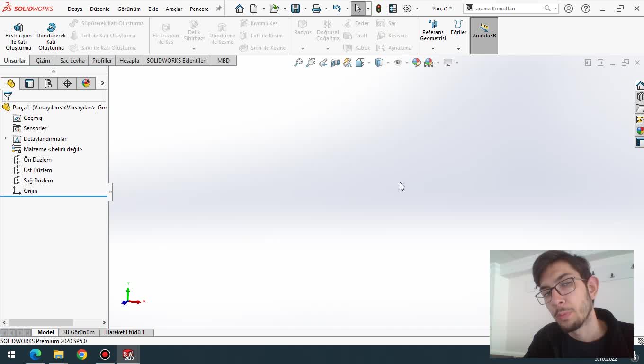This screenshot has width=644, height=364.
Task: Click the Hareket Etüdü 1 tab
Action: pos(125,332)
